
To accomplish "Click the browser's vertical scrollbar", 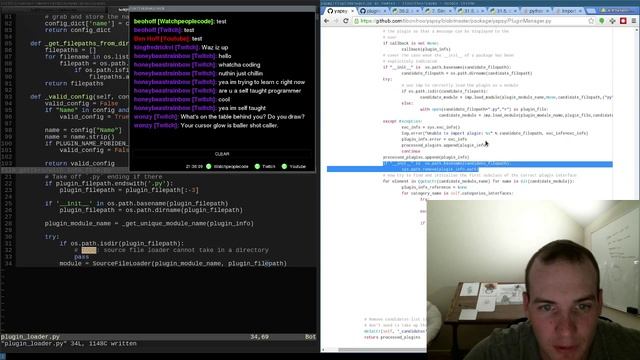I will click(x=637, y=114).
